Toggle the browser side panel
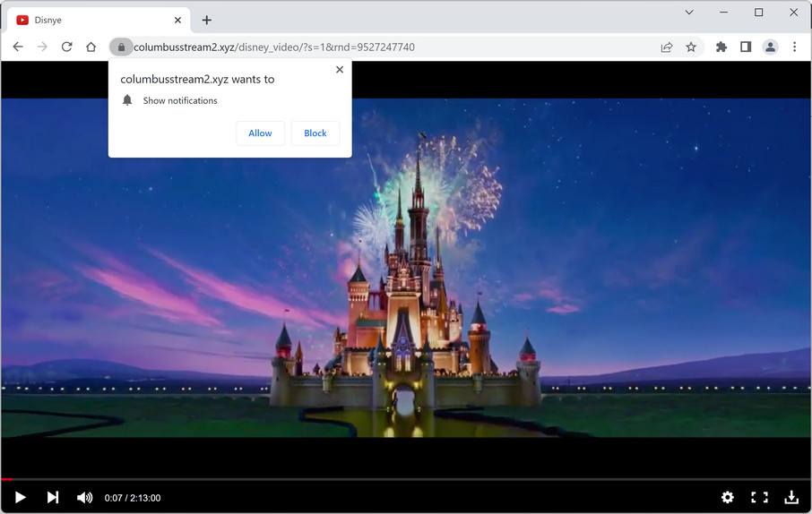 745,47
